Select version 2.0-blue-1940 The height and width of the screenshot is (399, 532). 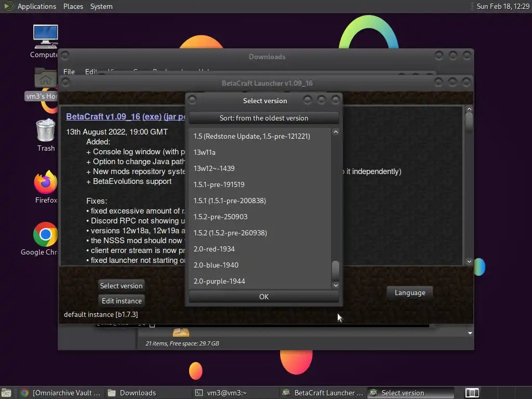point(260,265)
